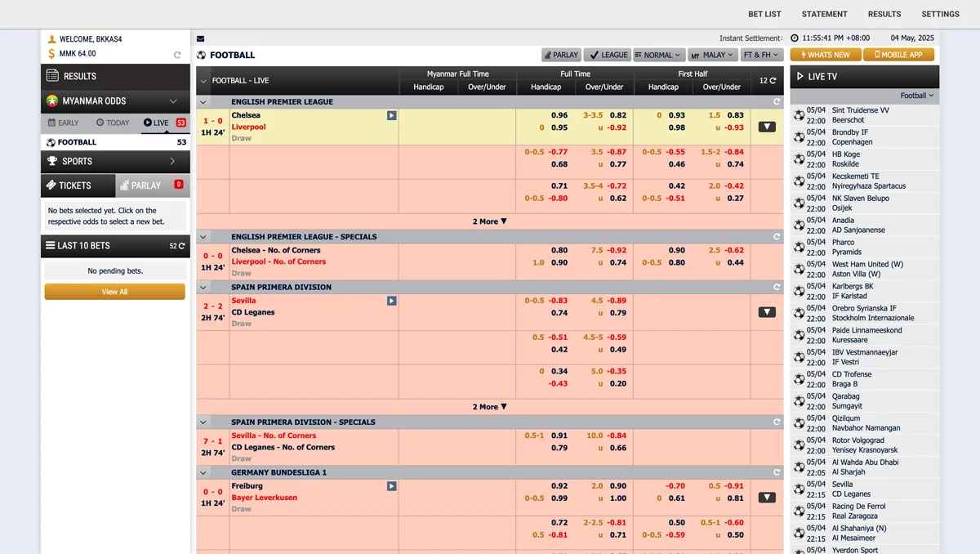Open Statement from top menu
The height and width of the screenshot is (554, 980).
(824, 14)
